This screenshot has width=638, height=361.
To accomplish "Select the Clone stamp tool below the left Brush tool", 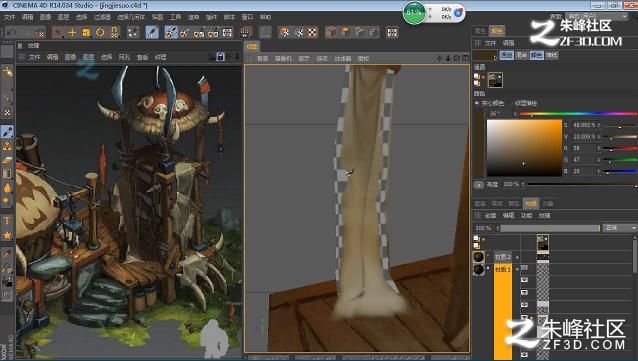I will [x=7, y=146].
